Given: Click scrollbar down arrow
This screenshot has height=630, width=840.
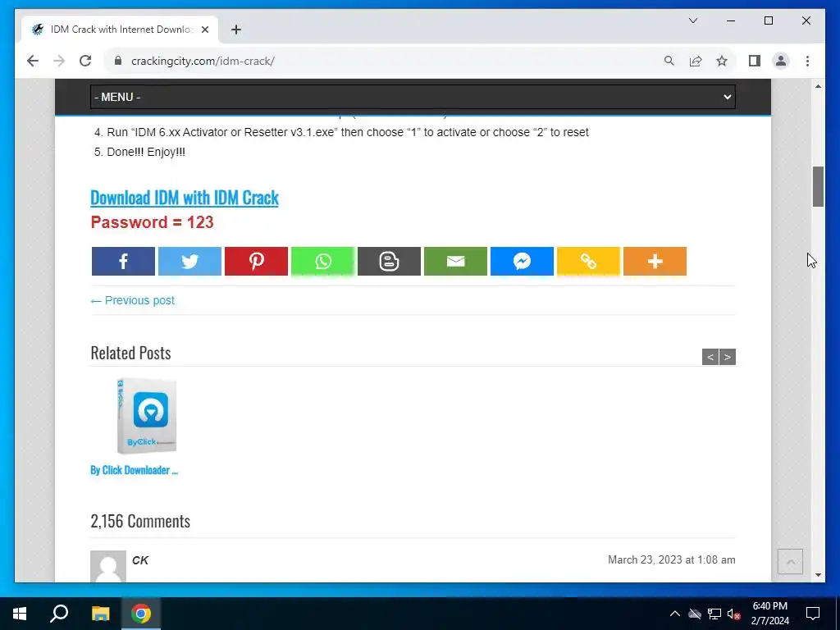Looking at the screenshot, I should tap(818, 575).
